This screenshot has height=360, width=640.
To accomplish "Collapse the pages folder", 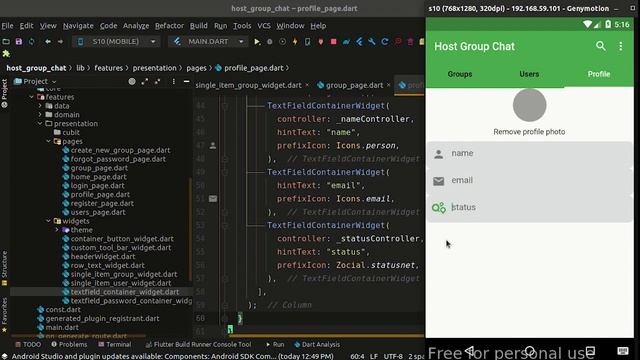I will click(49, 141).
